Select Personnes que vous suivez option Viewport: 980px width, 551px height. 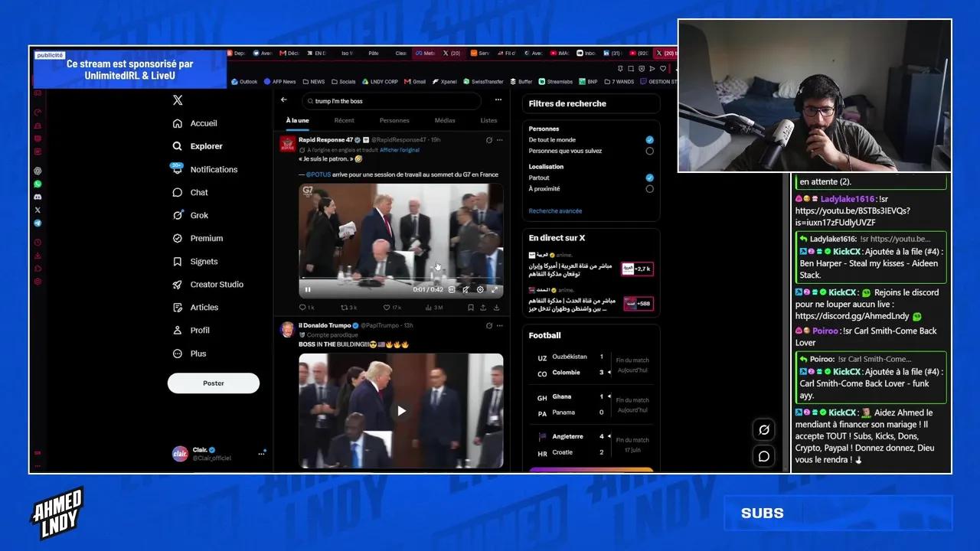point(649,151)
